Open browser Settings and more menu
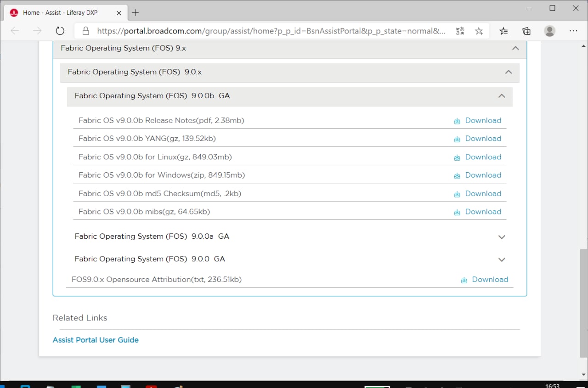Image resolution: width=588 pixels, height=388 pixels. (x=573, y=31)
